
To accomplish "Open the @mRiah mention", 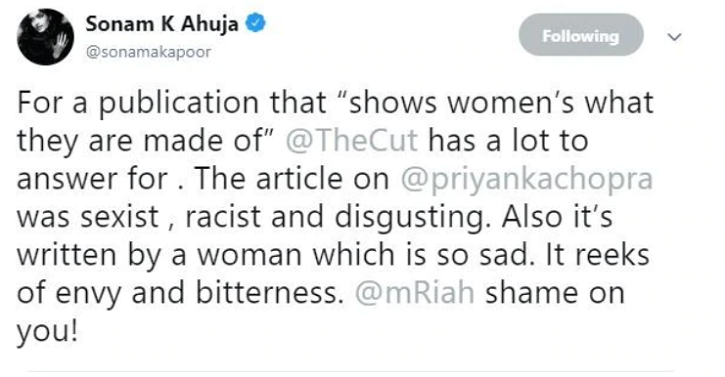I will [x=414, y=293].
